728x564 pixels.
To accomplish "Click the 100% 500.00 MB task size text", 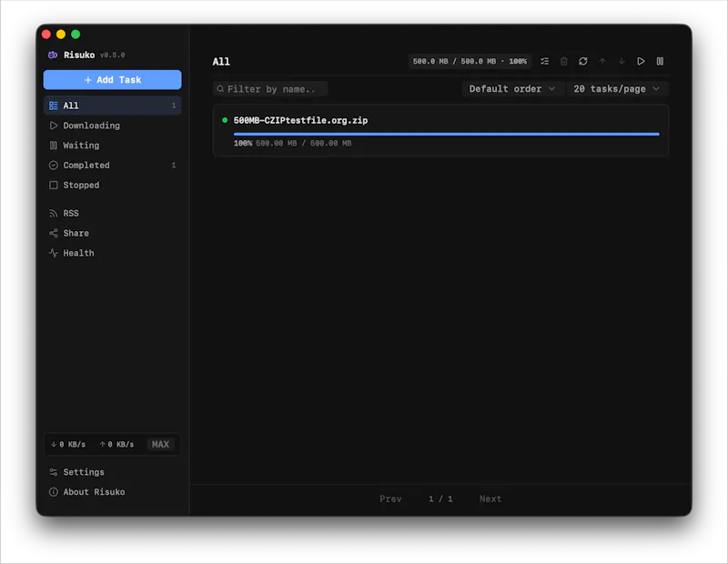I will [x=292, y=143].
